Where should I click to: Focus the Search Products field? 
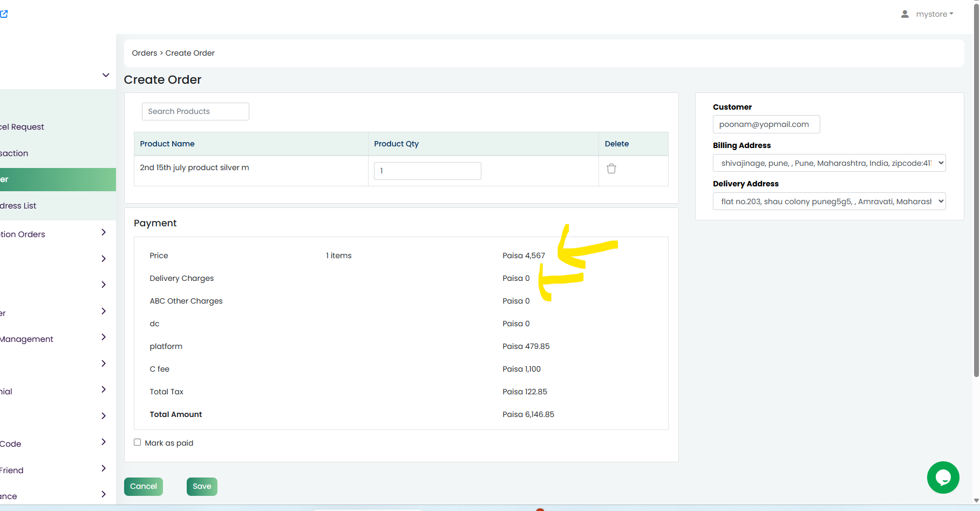[x=195, y=111]
